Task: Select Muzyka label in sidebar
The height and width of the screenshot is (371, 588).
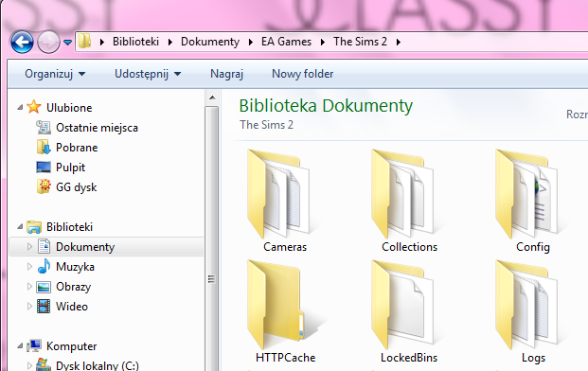Action: click(75, 267)
